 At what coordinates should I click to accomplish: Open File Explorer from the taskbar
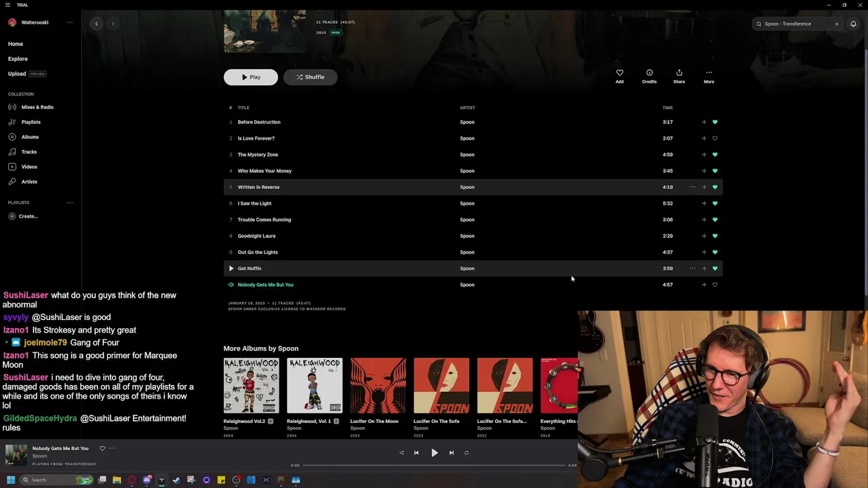[117, 480]
